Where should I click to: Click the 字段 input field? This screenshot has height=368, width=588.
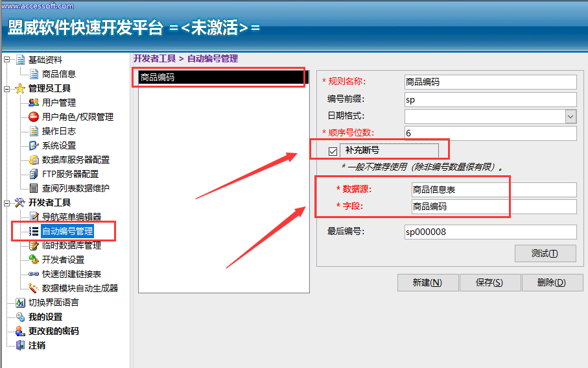(x=494, y=206)
